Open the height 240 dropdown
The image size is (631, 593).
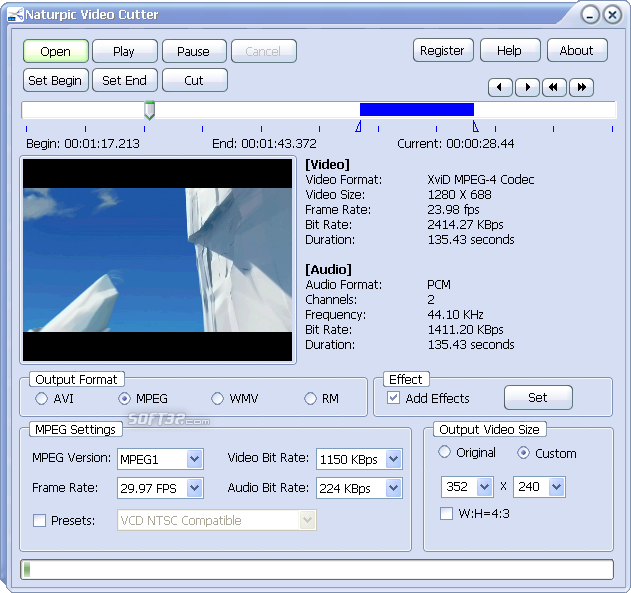(557, 487)
